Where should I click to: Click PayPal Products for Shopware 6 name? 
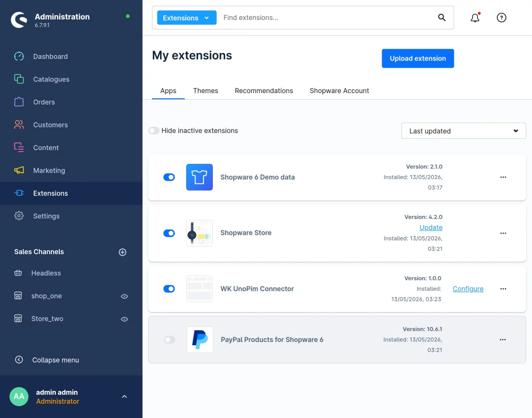[272, 340]
